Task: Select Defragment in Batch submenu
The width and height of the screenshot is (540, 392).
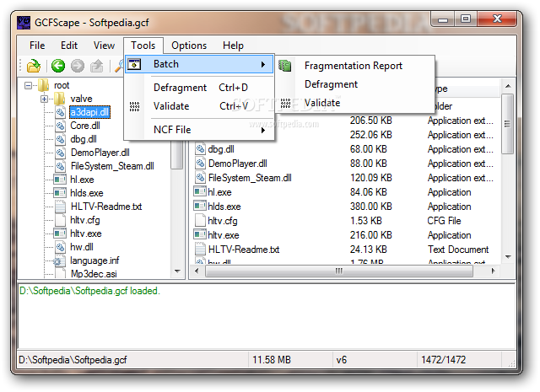Action: pos(355,84)
